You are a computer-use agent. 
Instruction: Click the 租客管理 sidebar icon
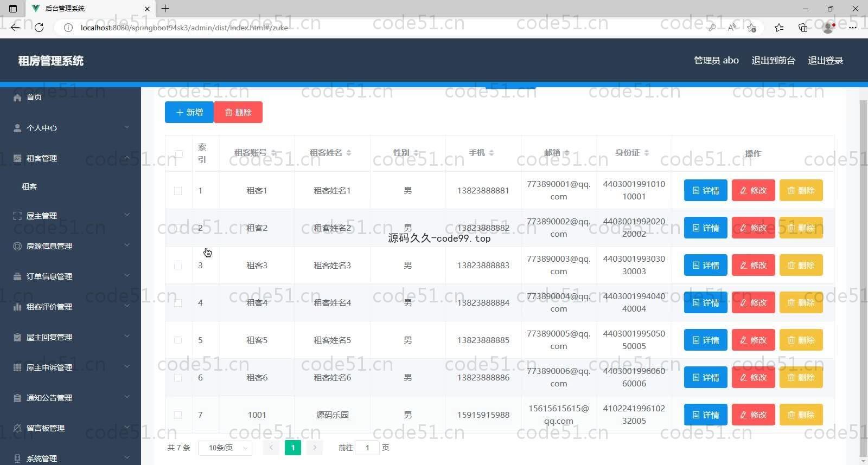17,158
